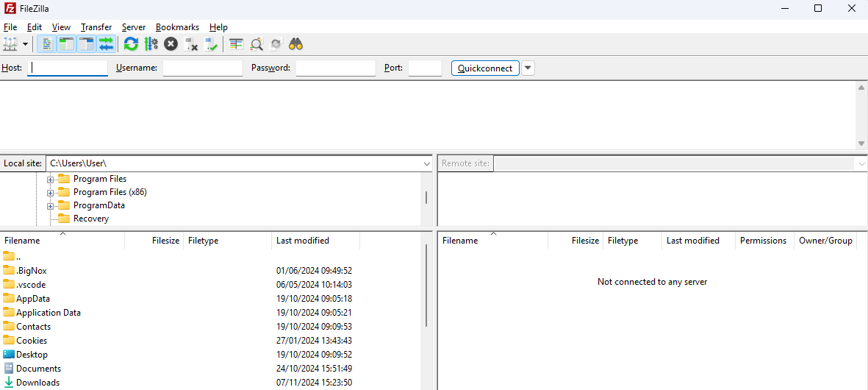Toggle local directory tree display
The height and width of the screenshot is (390, 868).
[66, 44]
